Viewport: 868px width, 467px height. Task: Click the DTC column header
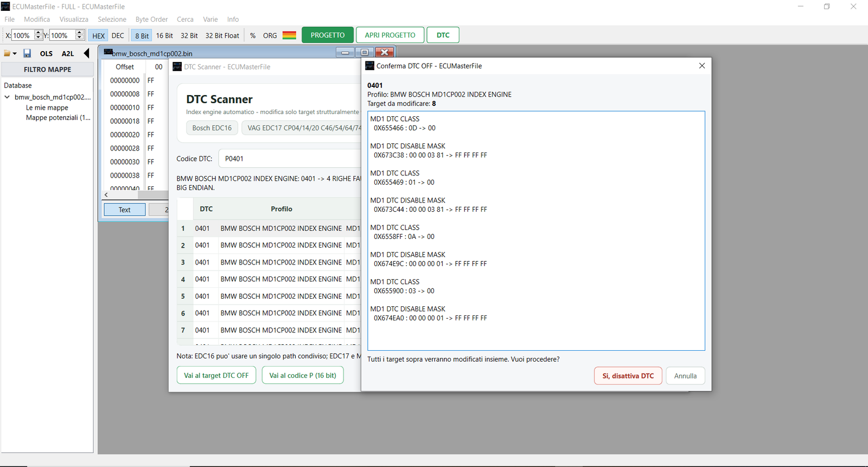point(206,209)
